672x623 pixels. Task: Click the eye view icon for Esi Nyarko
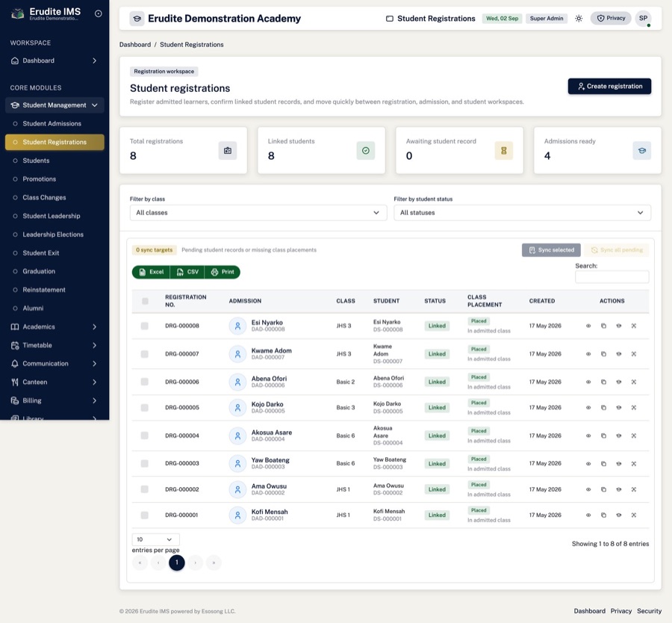[x=588, y=326]
